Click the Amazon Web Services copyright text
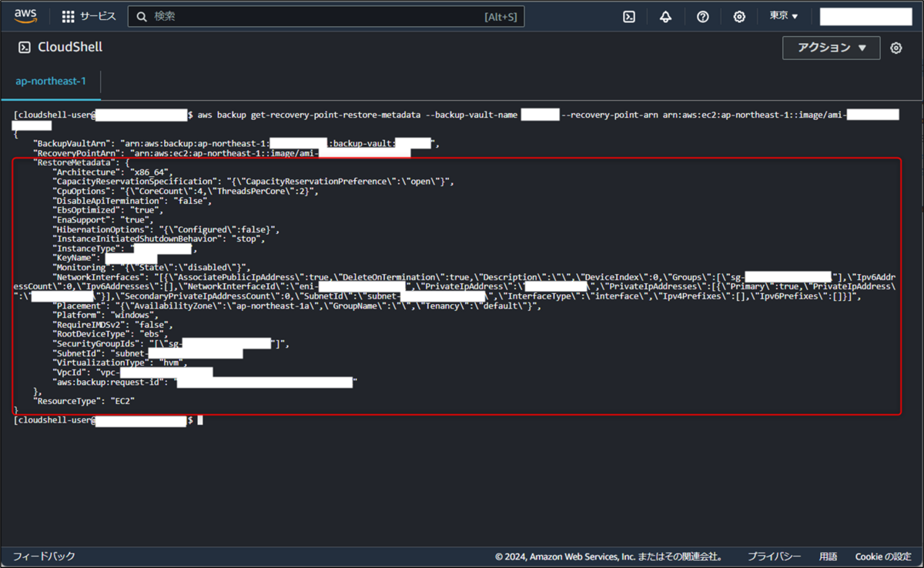This screenshot has height=568, width=924. click(x=609, y=556)
